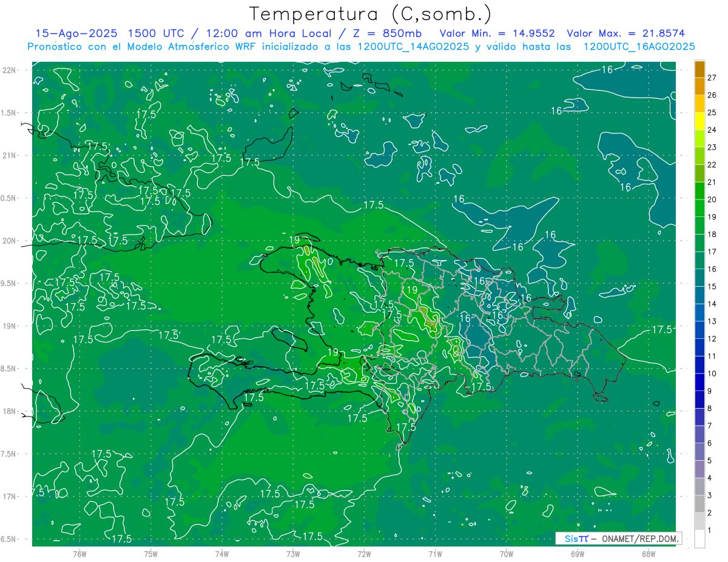Click the "Valor Max. = 21.8574" value
Screen dimensions: 728x562
pyautogui.click(x=627, y=33)
